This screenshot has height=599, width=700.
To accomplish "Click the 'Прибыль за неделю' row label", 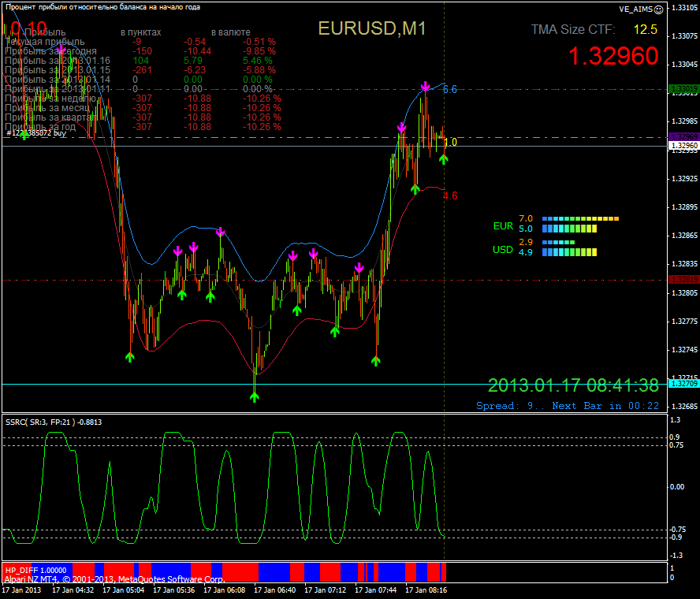I will point(50,99).
